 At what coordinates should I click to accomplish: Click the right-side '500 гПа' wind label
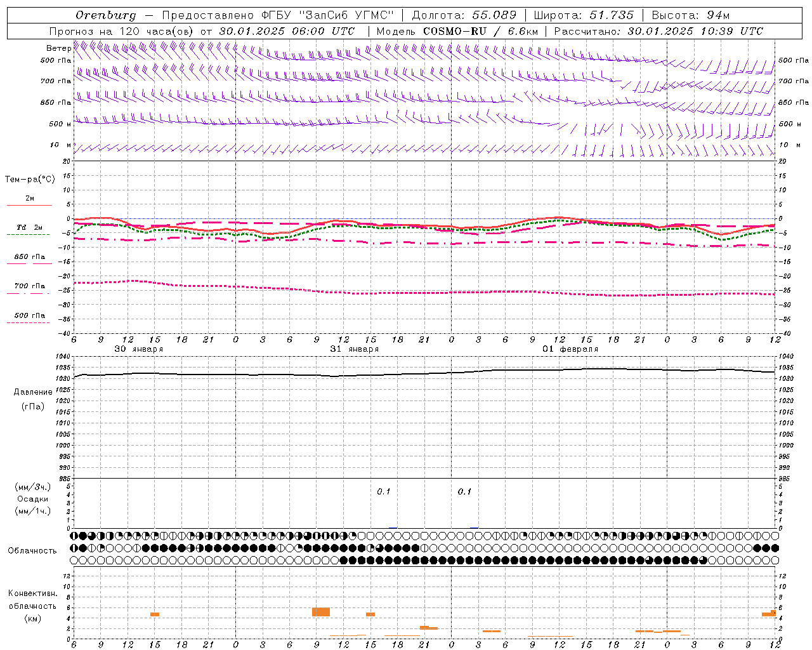point(794,60)
